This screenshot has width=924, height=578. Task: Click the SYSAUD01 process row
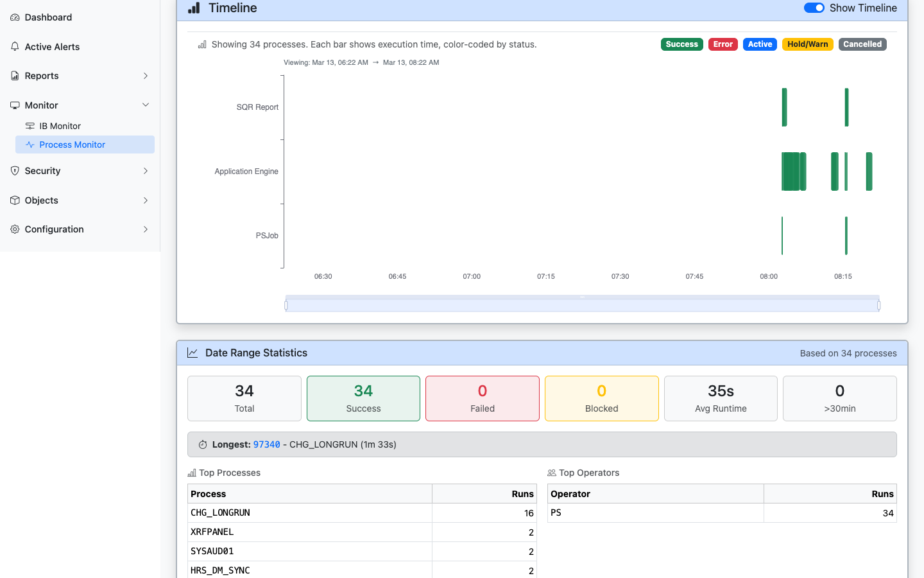(362, 551)
